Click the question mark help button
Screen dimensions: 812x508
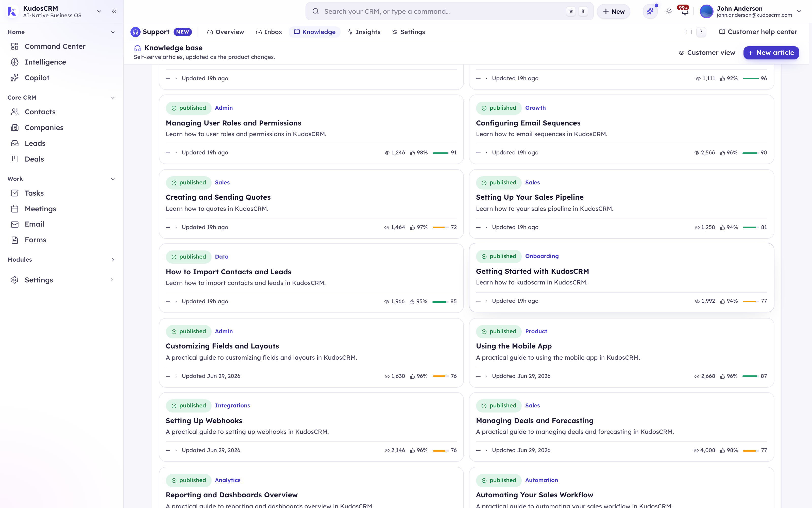pyautogui.click(x=701, y=32)
